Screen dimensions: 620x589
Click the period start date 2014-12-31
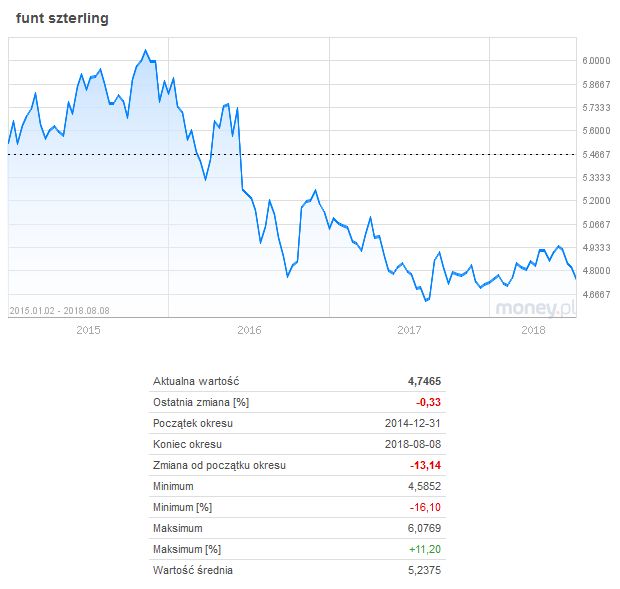(414, 423)
